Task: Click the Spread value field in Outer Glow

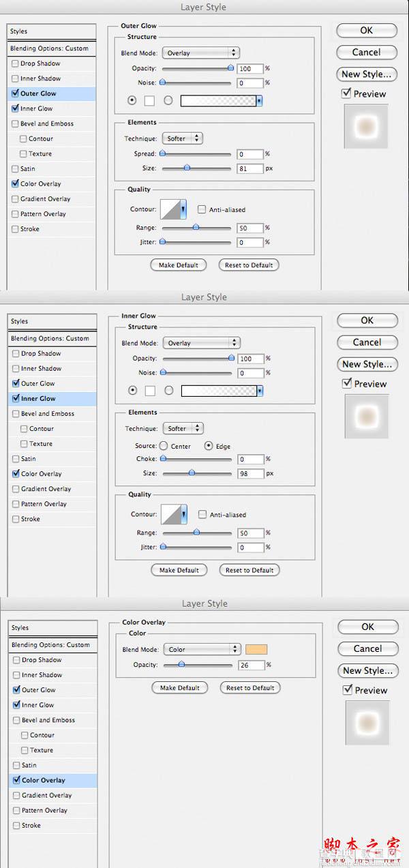Action: click(251, 154)
